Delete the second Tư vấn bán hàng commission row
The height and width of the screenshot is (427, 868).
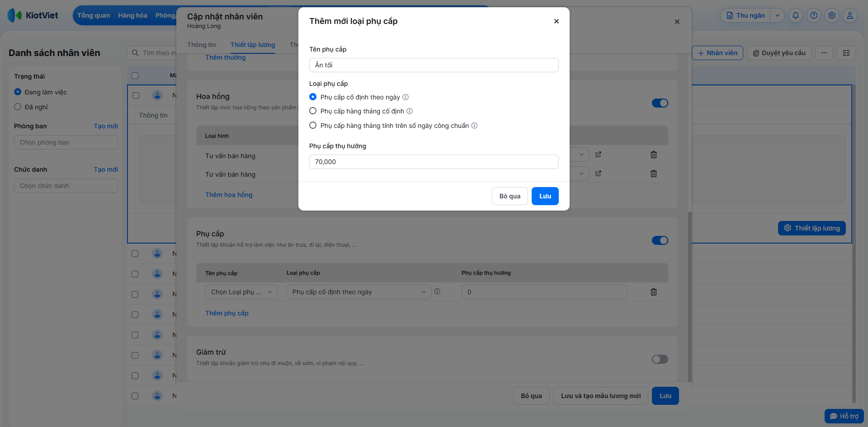click(654, 174)
